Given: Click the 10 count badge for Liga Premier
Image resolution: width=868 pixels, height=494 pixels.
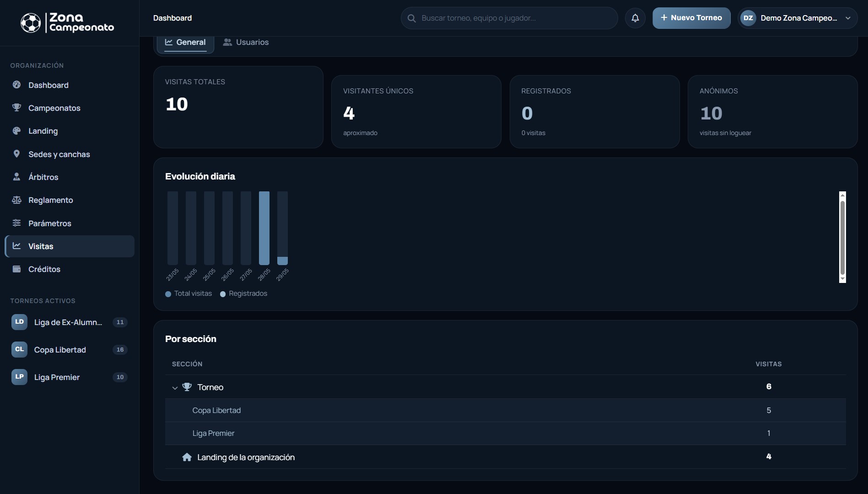Looking at the screenshot, I should tap(120, 377).
